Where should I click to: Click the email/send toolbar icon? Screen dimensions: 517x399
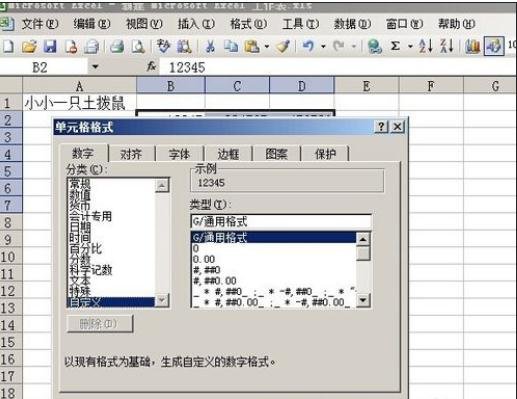point(91,46)
